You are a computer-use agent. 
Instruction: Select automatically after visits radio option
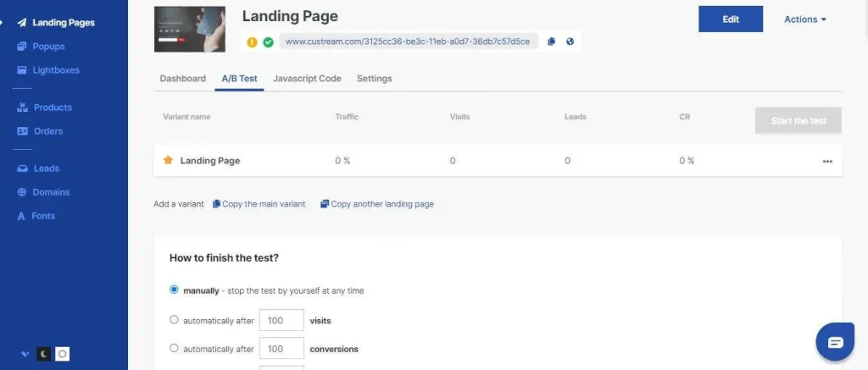point(175,320)
